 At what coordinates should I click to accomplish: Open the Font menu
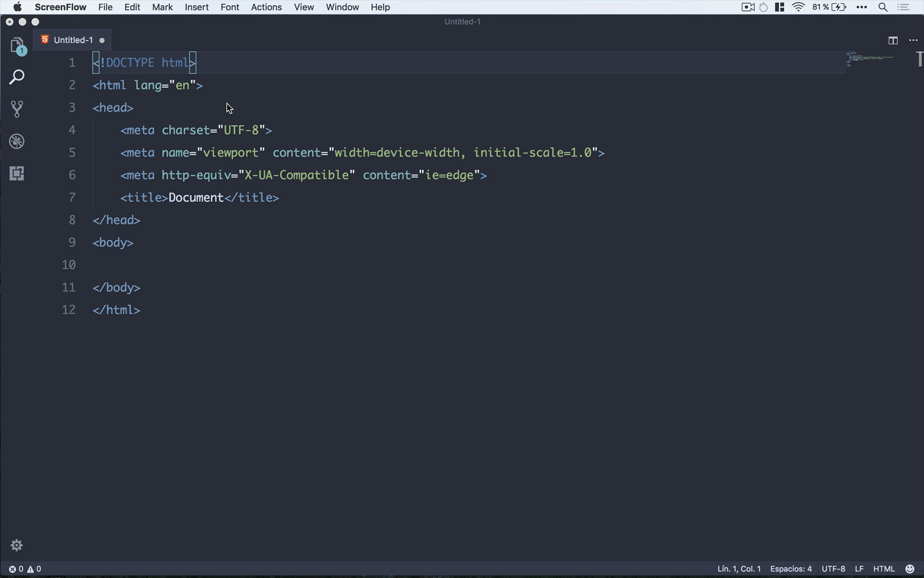pyautogui.click(x=230, y=7)
